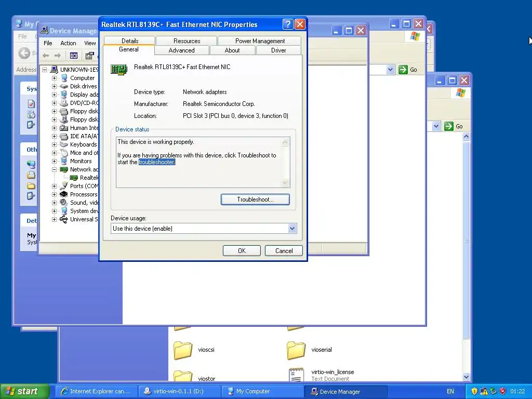Expand Ports (COM) tree node
532x399 pixels.
54,186
